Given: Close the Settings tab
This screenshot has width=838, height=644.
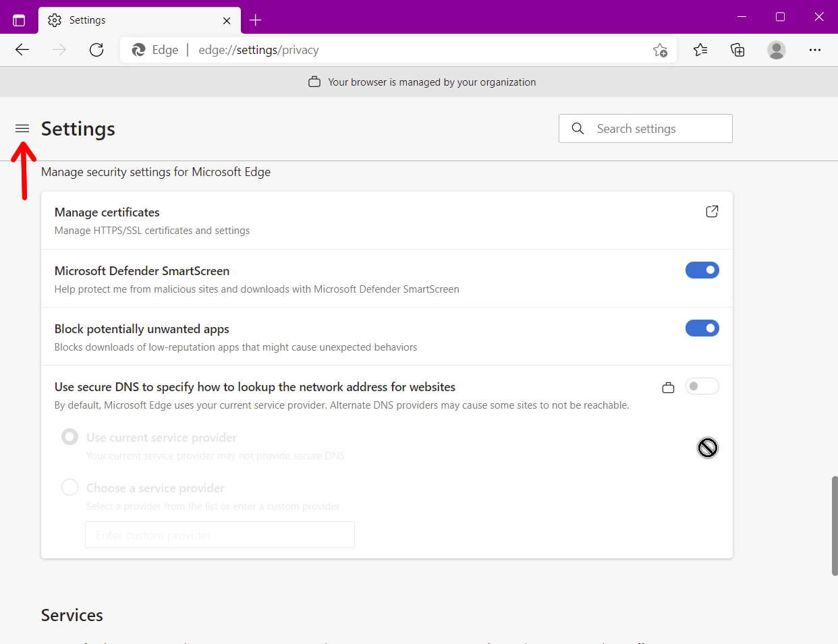Looking at the screenshot, I should click(x=227, y=20).
